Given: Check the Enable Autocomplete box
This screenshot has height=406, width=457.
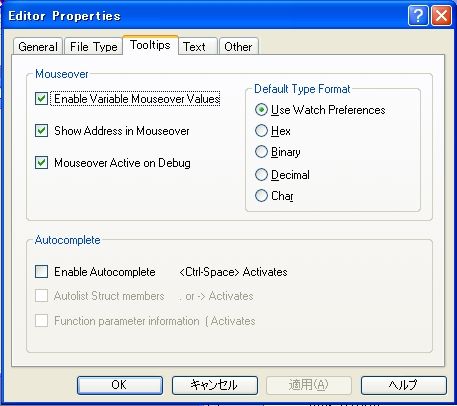Looking at the screenshot, I should pos(41,272).
